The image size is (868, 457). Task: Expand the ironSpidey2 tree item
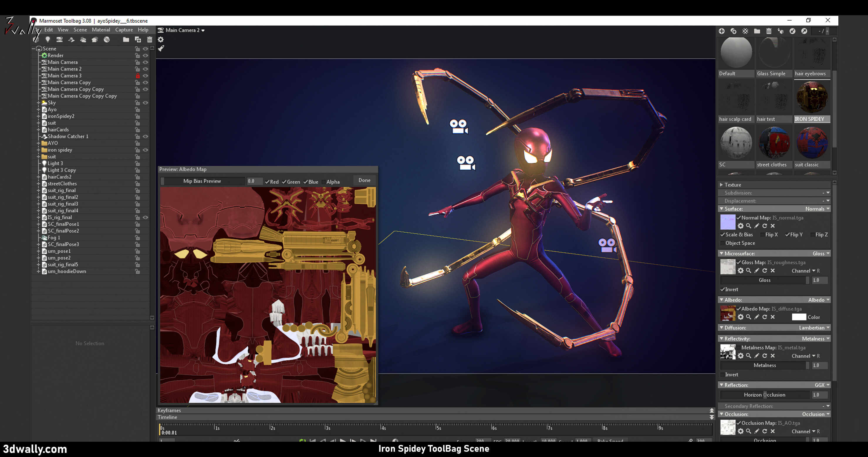(x=38, y=116)
